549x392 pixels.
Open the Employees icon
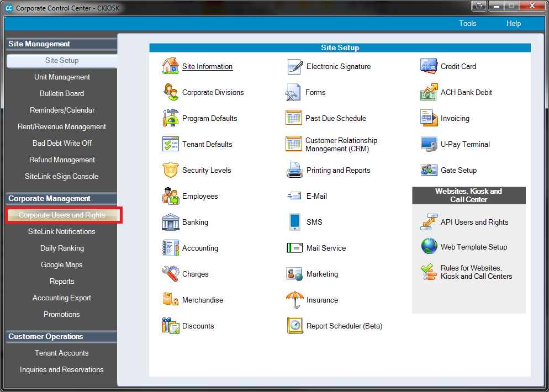click(171, 196)
